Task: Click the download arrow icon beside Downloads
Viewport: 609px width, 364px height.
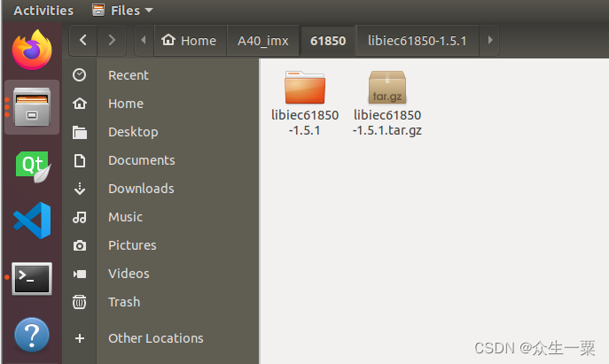Action: click(80, 189)
